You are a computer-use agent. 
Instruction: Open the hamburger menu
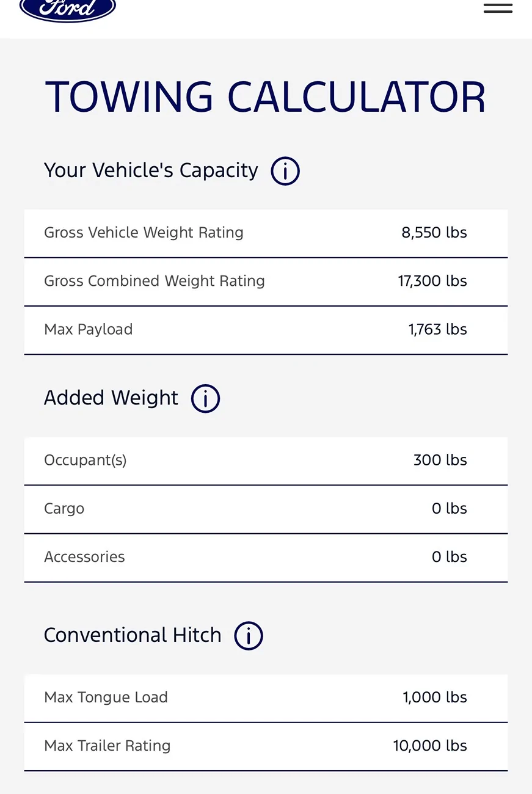[x=498, y=8]
